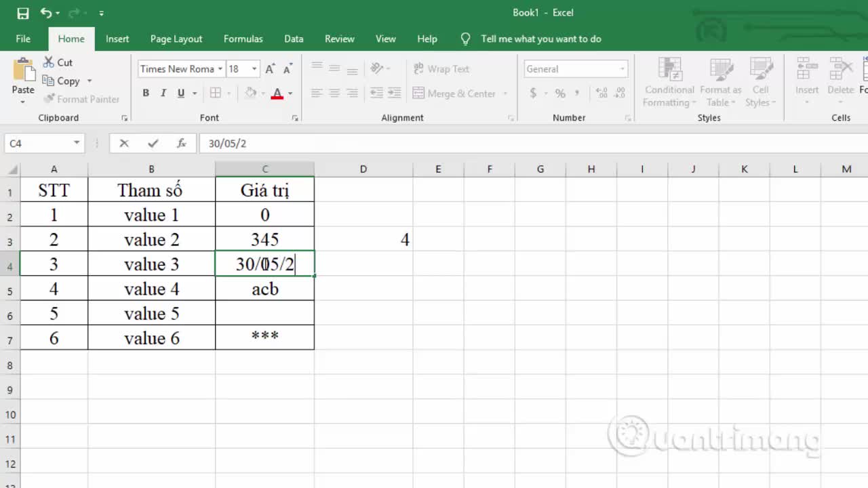This screenshot has width=868, height=488.
Task: Switch to the Page Layout tab
Action: 176,39
